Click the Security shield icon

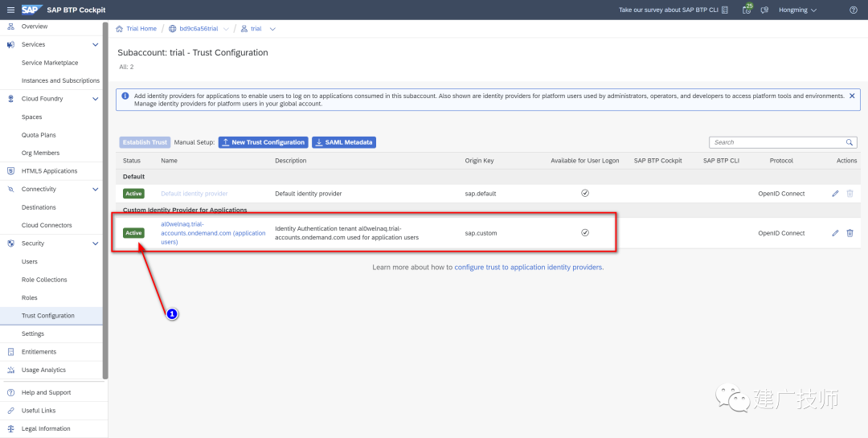point(10,244)
